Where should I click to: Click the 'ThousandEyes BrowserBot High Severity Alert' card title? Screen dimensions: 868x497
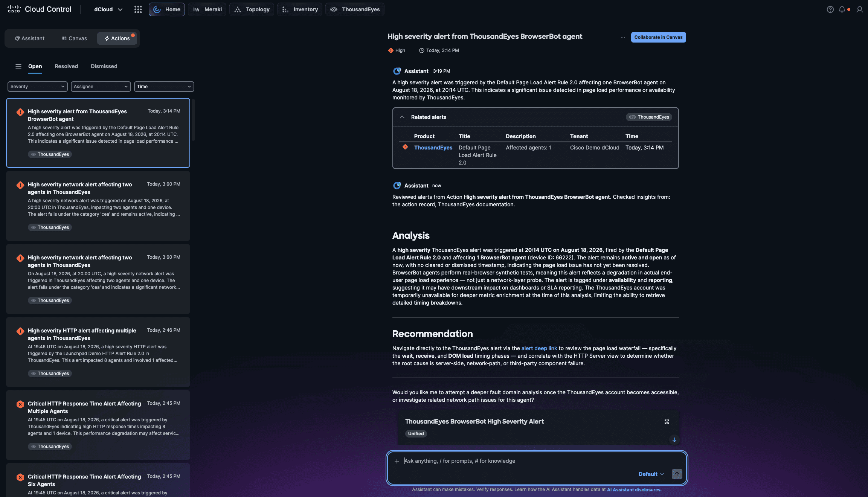click(474, 421)
